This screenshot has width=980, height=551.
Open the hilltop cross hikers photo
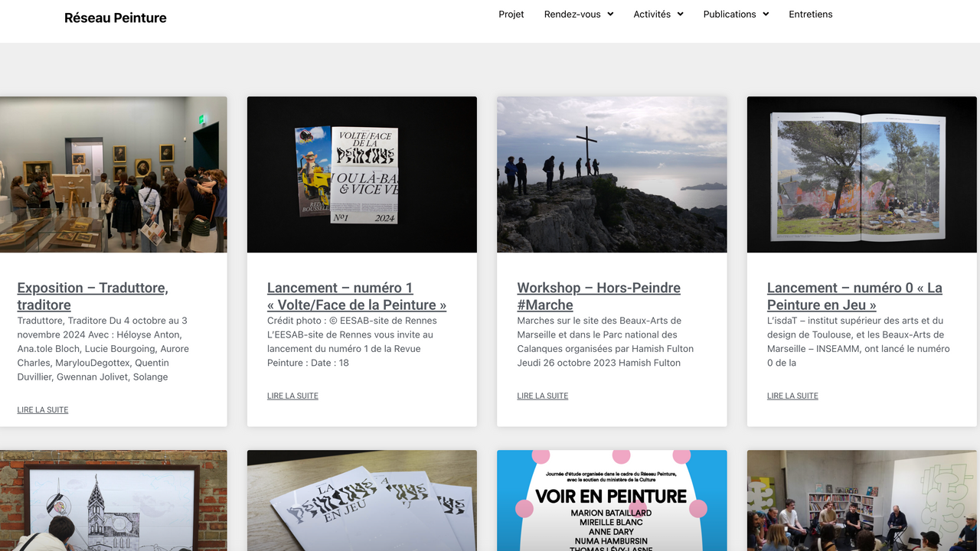pos(612,174)
